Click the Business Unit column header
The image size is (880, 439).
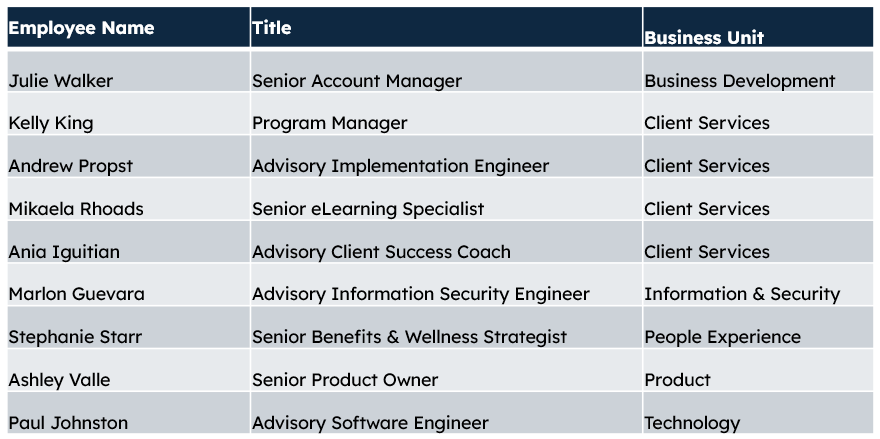758,27
